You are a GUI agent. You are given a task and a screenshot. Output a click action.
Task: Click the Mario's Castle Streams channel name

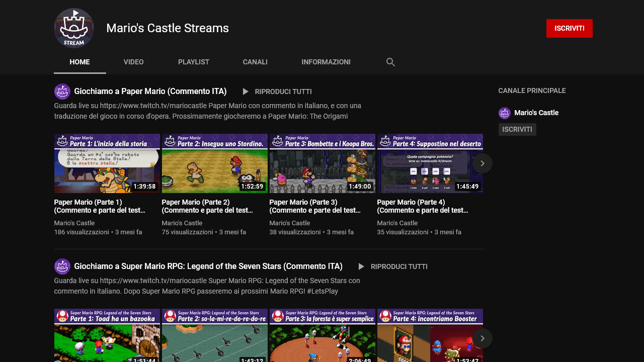[x=168, y=28]
